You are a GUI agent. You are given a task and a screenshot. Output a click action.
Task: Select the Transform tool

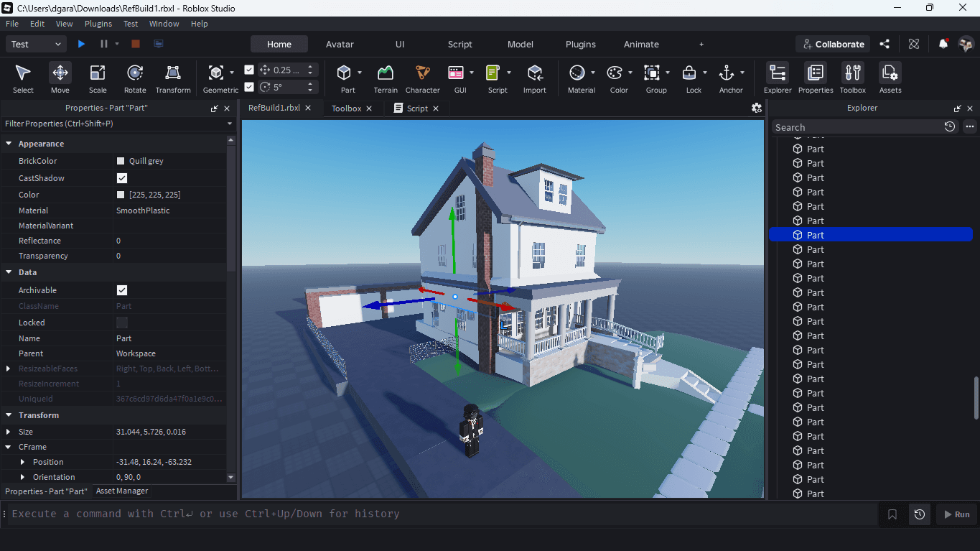coord(173,78)
